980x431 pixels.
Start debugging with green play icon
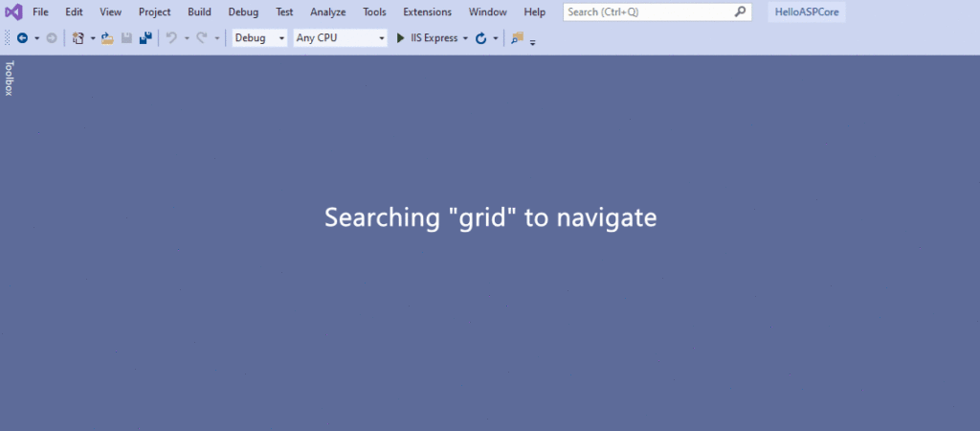click(401, 38)
